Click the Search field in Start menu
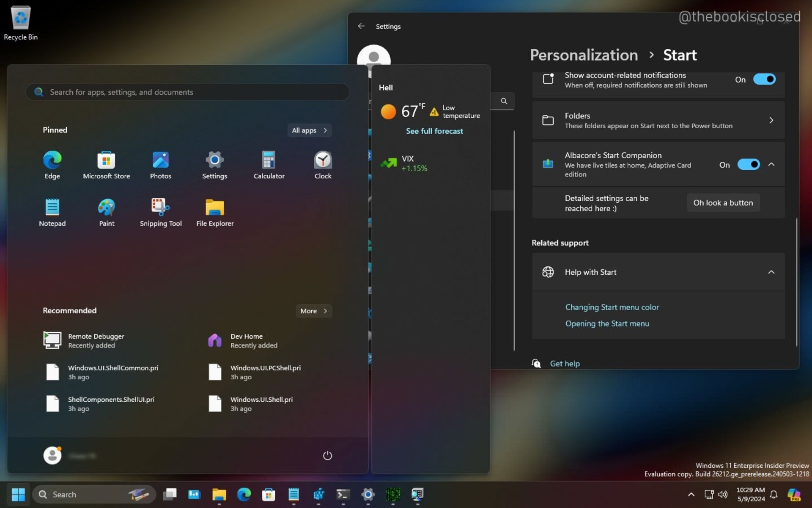Screen dimensions: 812x508 coord(188,92)
